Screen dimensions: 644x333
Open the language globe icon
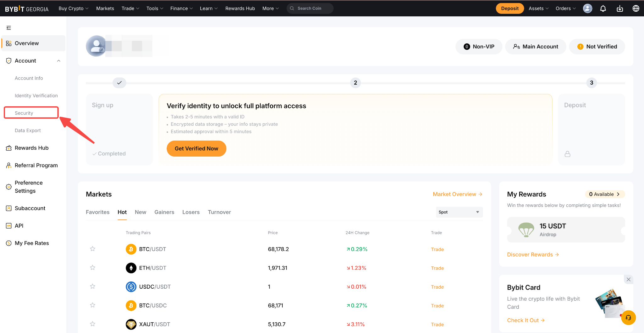(x=636, y=8)
